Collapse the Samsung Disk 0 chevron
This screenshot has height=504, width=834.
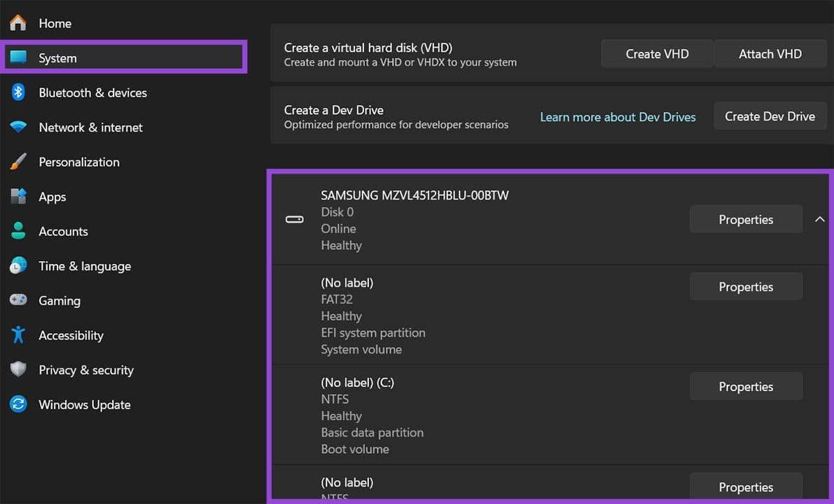(x=819, y=220)
